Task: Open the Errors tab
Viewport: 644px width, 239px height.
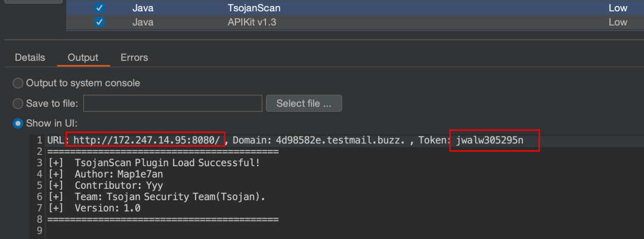Action: (x=134, y=57)
